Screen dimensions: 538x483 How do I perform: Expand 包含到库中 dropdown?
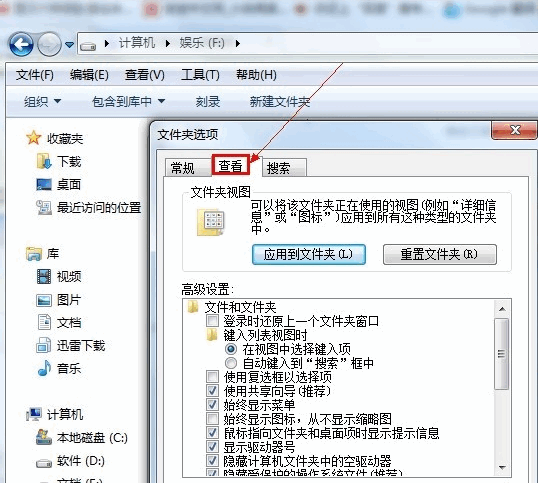point(129,102)
